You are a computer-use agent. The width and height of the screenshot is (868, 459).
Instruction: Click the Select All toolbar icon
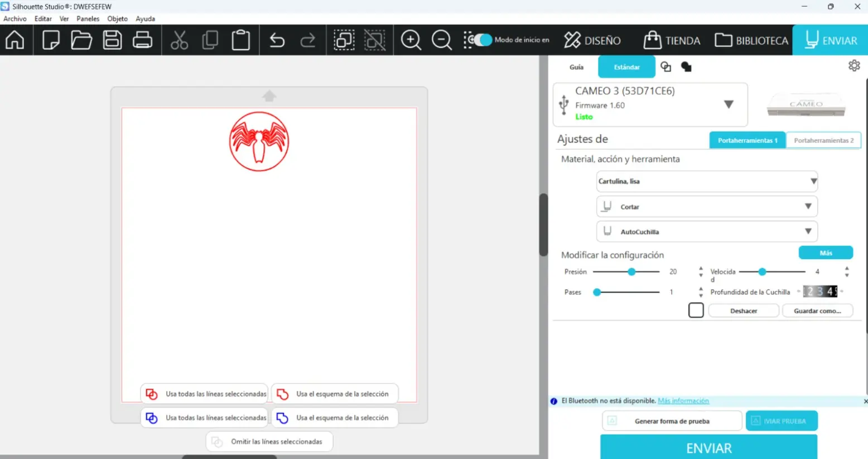344,40
